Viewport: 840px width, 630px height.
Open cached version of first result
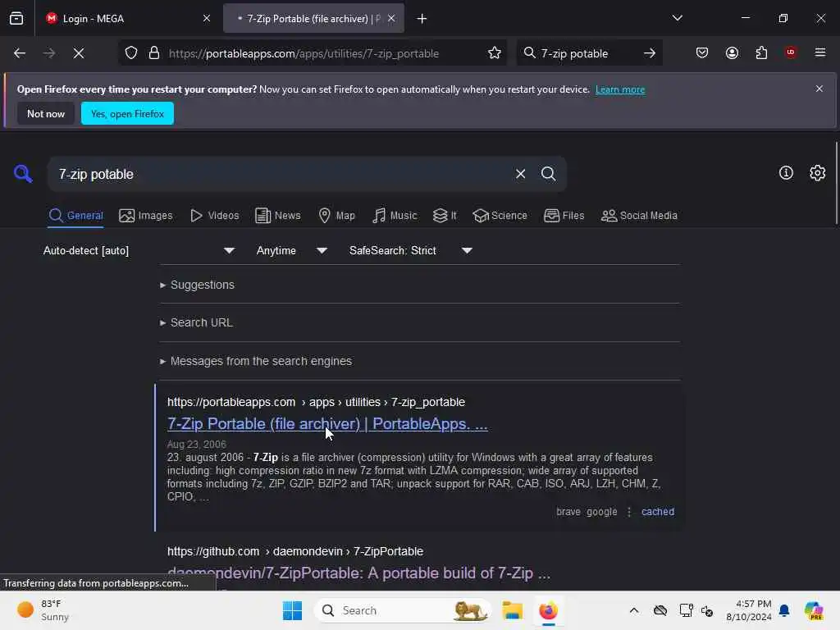(x=658, y=512)
